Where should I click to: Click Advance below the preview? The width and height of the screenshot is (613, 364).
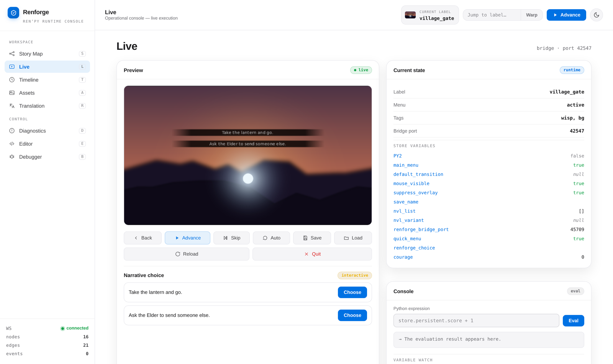(187, 238)
